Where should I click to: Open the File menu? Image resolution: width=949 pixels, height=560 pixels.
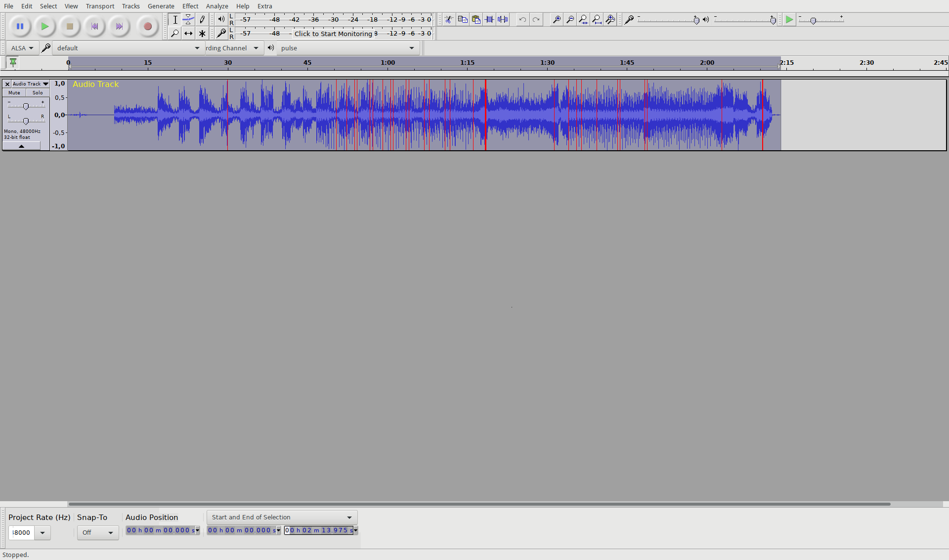(9, 6)
